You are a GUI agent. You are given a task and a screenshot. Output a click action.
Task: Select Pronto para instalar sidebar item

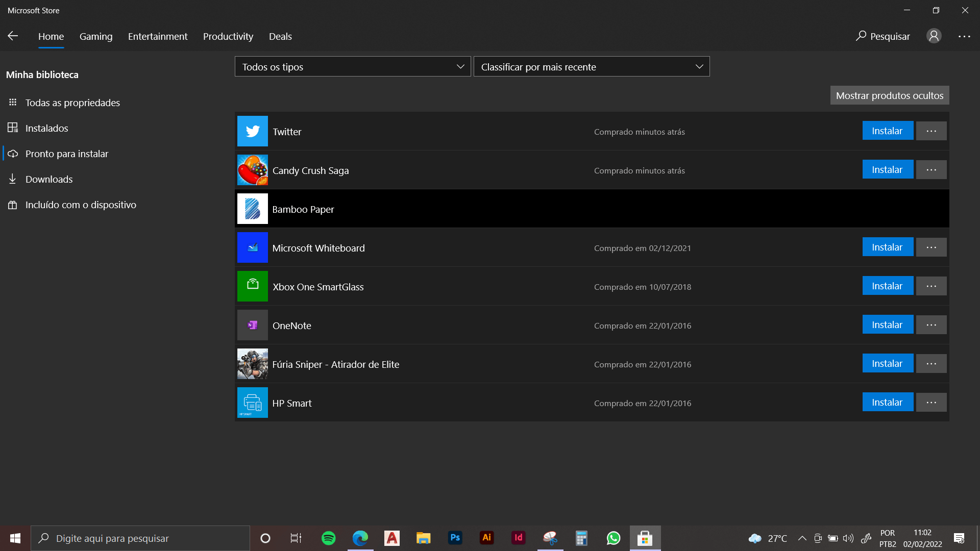67,154
